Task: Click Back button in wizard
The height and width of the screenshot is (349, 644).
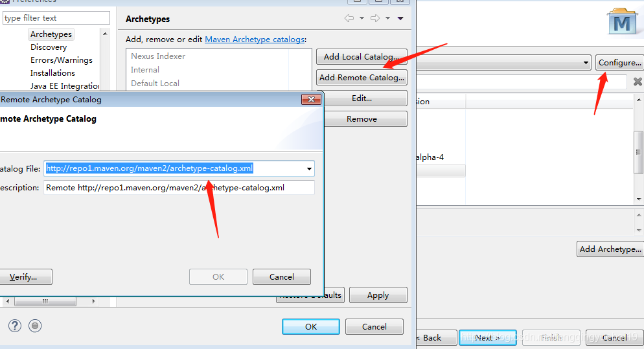Action: click(436, 337)
